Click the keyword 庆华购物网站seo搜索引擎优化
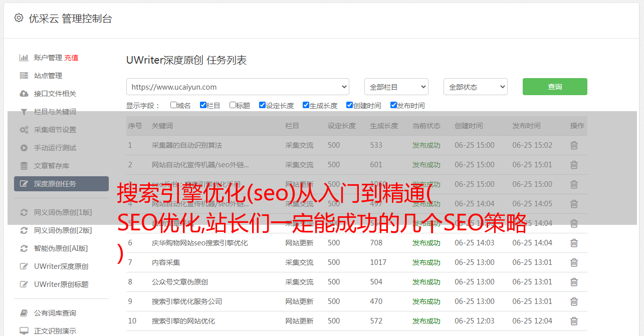This screenshot has width=644, height=336. pos(200,243)
